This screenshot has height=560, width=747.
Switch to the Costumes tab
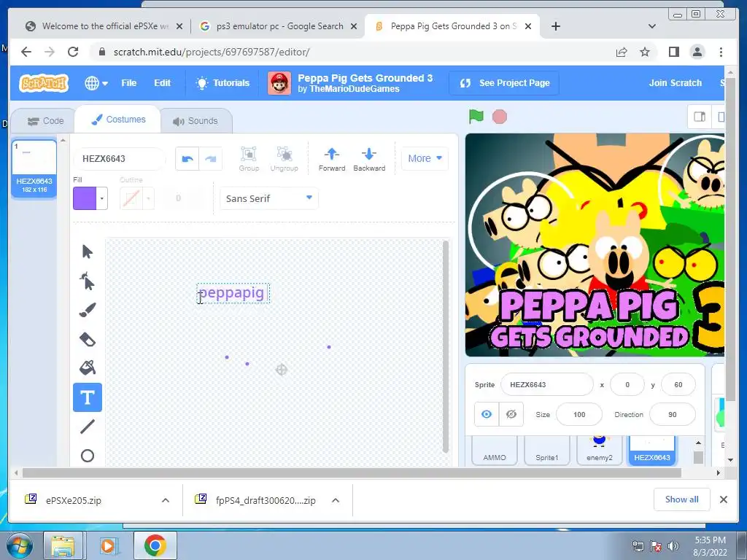point(119,120)
